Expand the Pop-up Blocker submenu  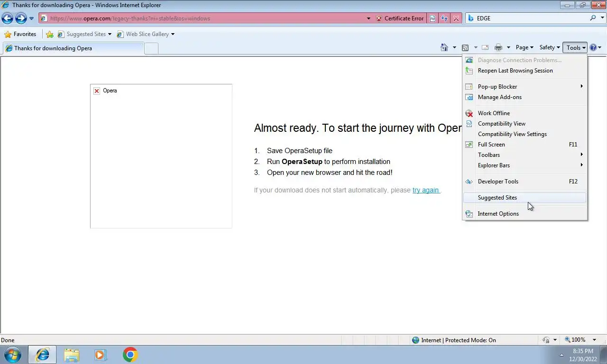click(x=525, y=87)
